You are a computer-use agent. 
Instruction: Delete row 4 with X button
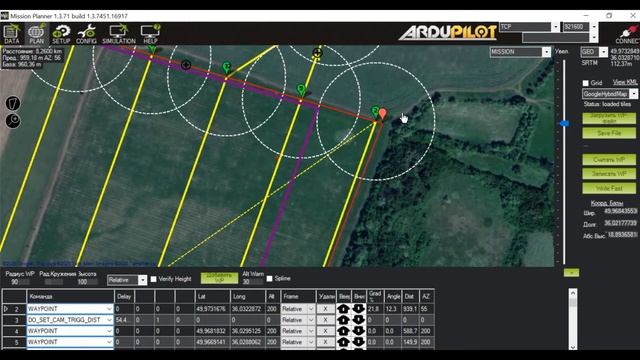325,331
